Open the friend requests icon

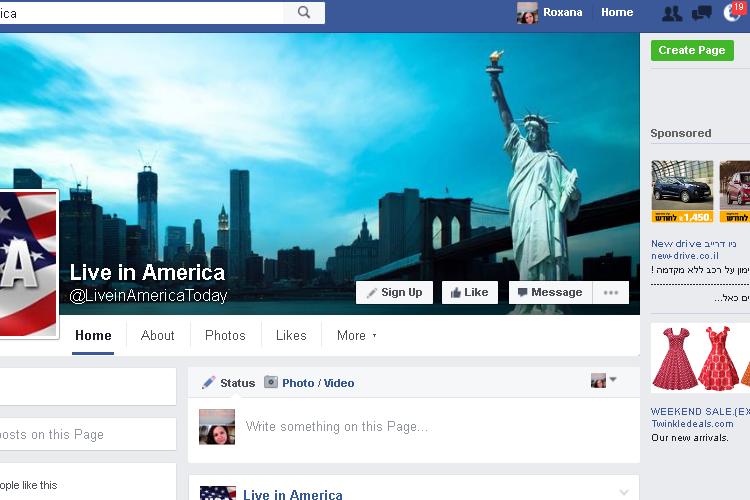click(x=672, y=13)
